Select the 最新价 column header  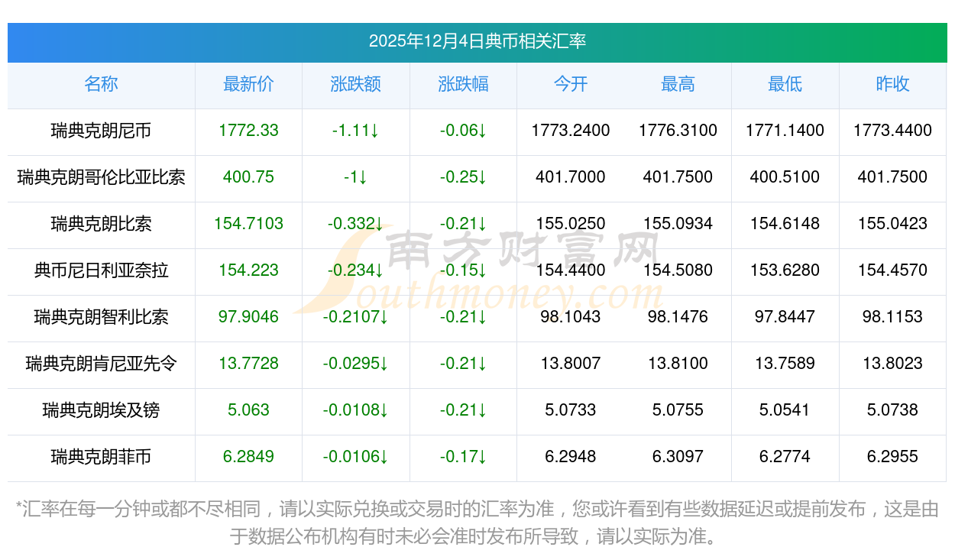pos(249,84)
